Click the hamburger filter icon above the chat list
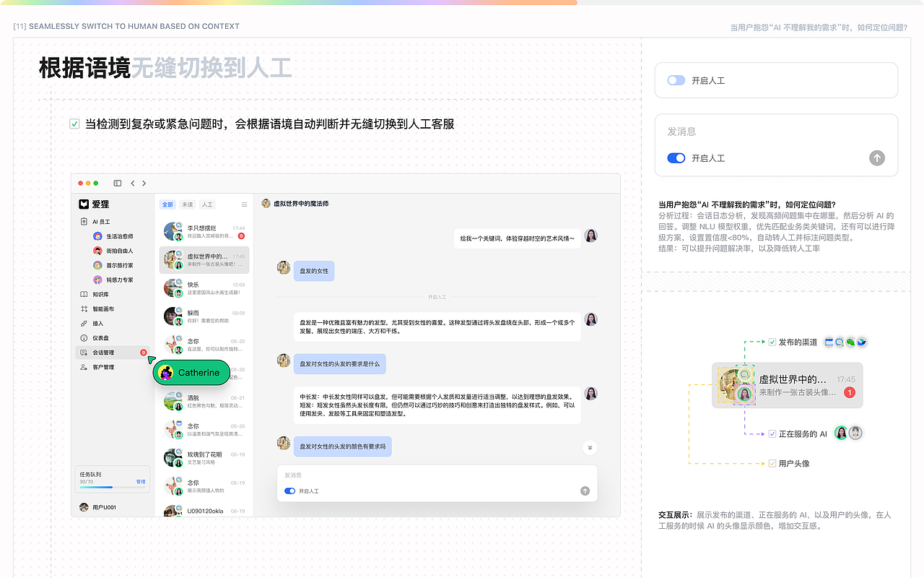The height and width of the screenshot is (578, 924). 244,204
